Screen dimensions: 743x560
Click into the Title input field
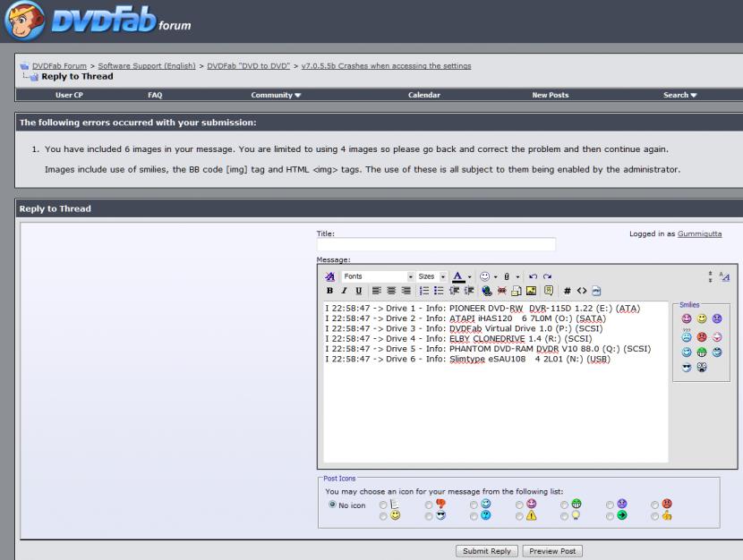click(436, 244)
